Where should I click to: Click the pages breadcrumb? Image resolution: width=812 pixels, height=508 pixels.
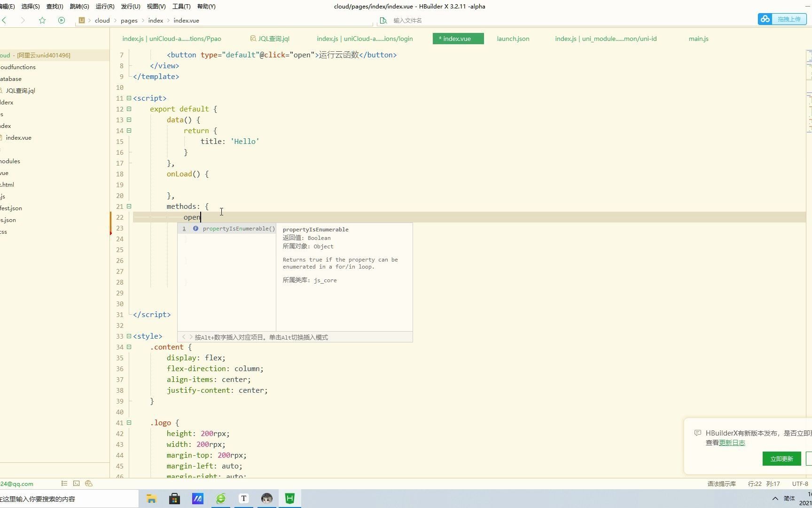click(x=129, y=20)
